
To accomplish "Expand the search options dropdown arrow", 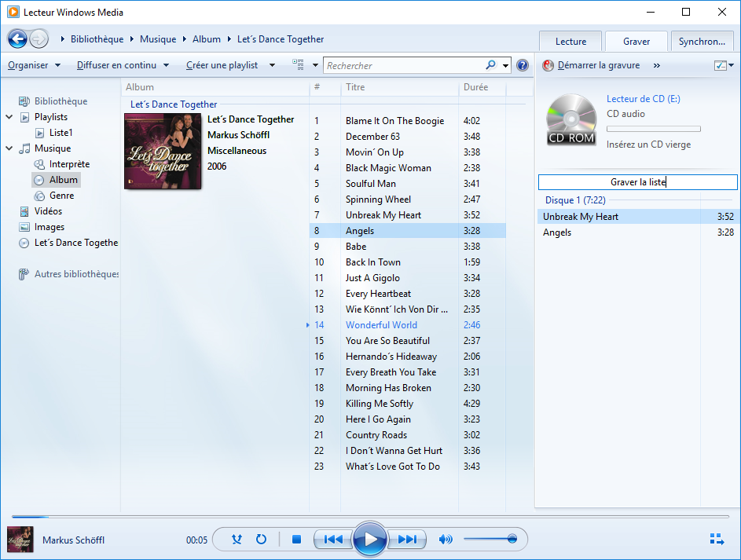I will [506, 66].
